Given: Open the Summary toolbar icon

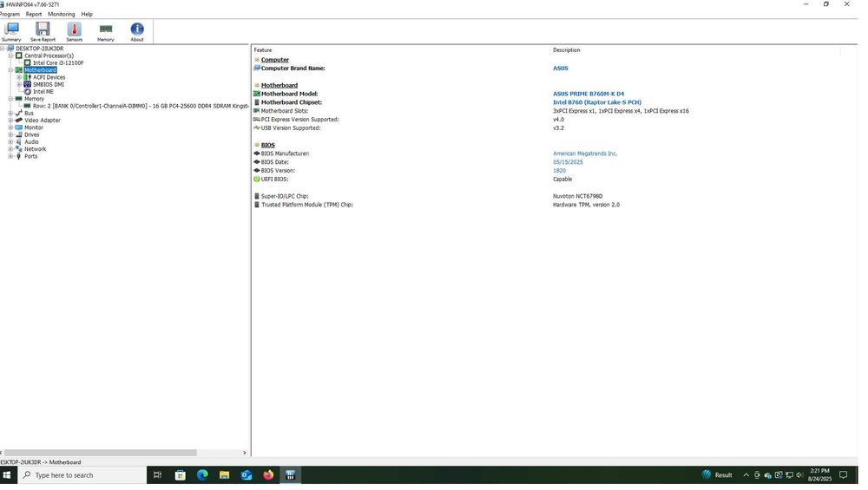Looking at the screenshot, I should click(11, 32).
